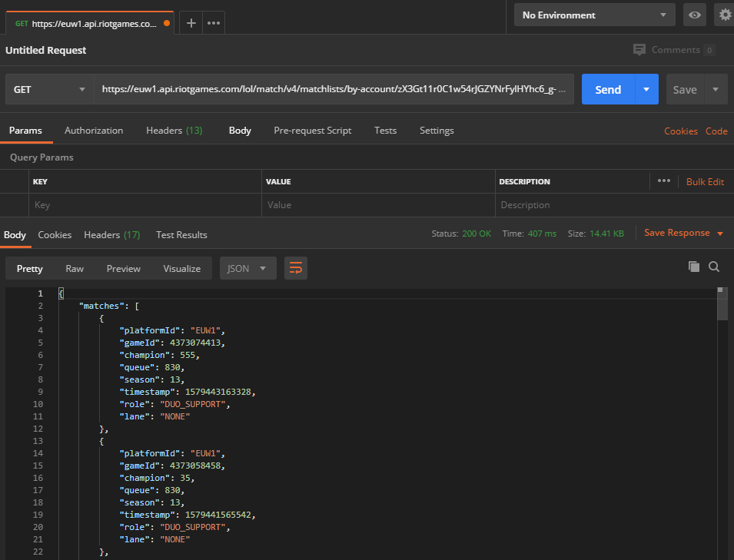Open the Authorization tab
The image size is (734, 560).
[94, 131]
